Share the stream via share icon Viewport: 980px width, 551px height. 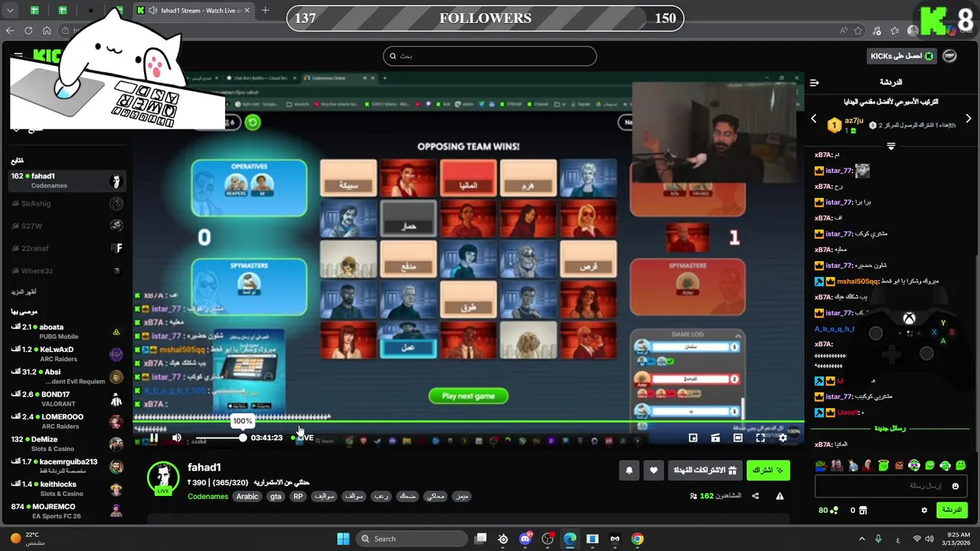pos(756,496)
